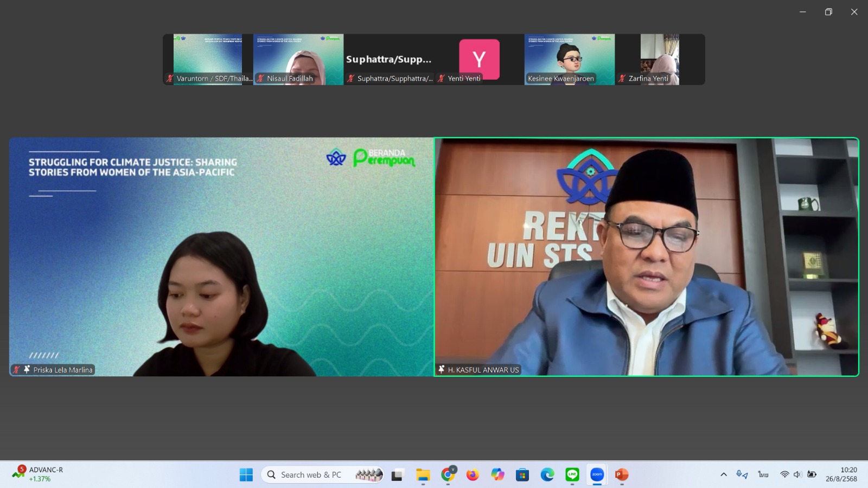This screenshot has width=868, height=488.
Task: Close the Zoom meeting window
Action: click(x=854, y=12)
